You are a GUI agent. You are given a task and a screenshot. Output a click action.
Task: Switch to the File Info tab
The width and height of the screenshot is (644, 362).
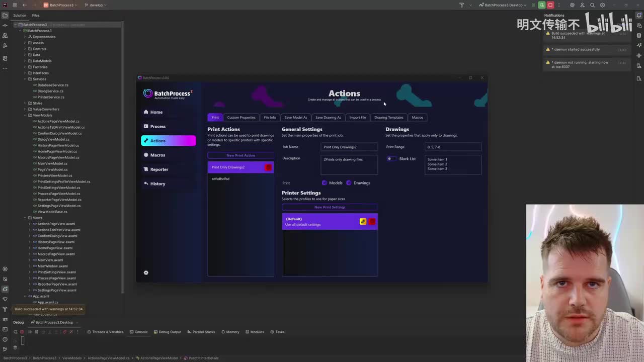[x=270, y=118]
